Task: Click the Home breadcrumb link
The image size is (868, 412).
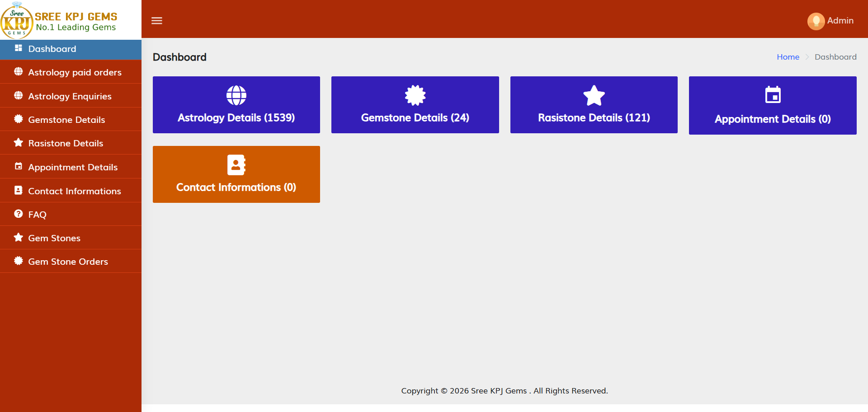Action: 788,57
